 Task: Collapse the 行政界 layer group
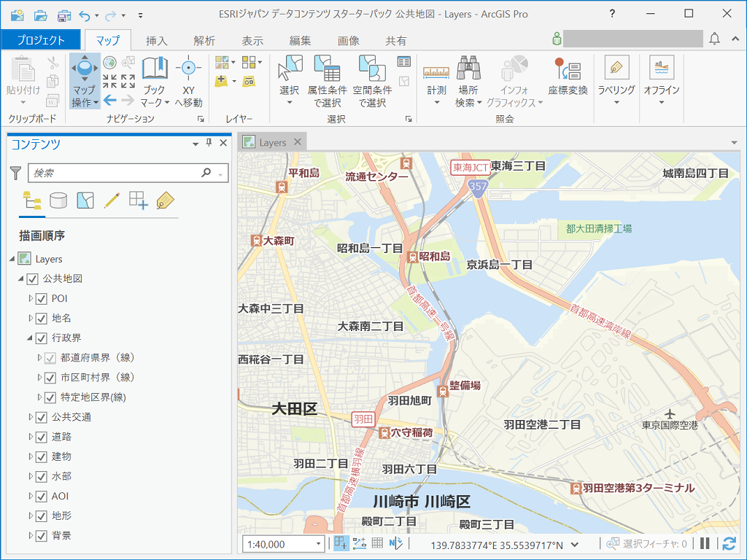click(x=30, y=338)
